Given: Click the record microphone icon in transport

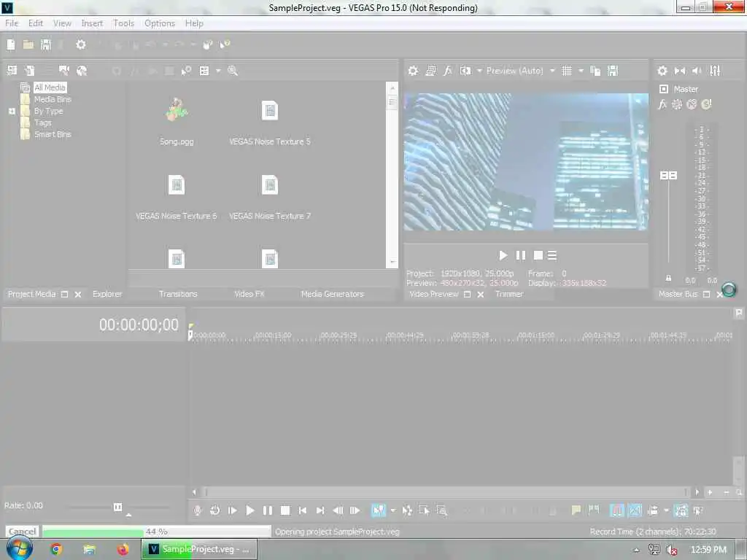Looking at the screenshot, I should (x=197, y=510).
